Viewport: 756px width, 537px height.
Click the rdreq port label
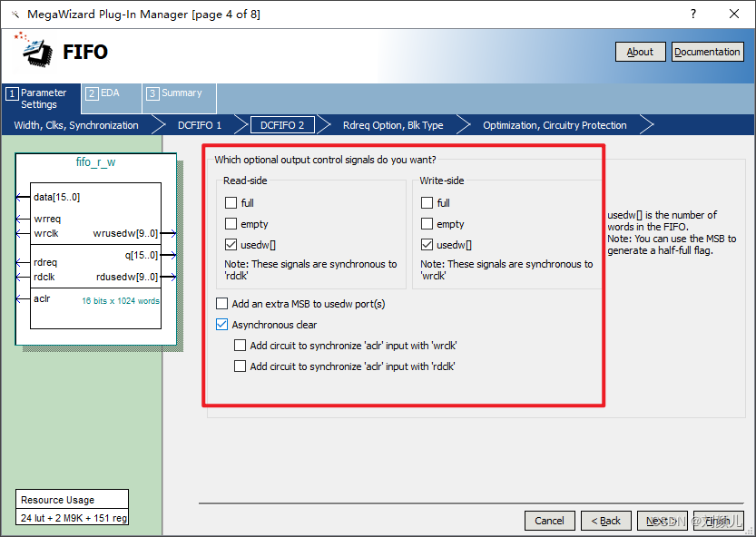45,262
